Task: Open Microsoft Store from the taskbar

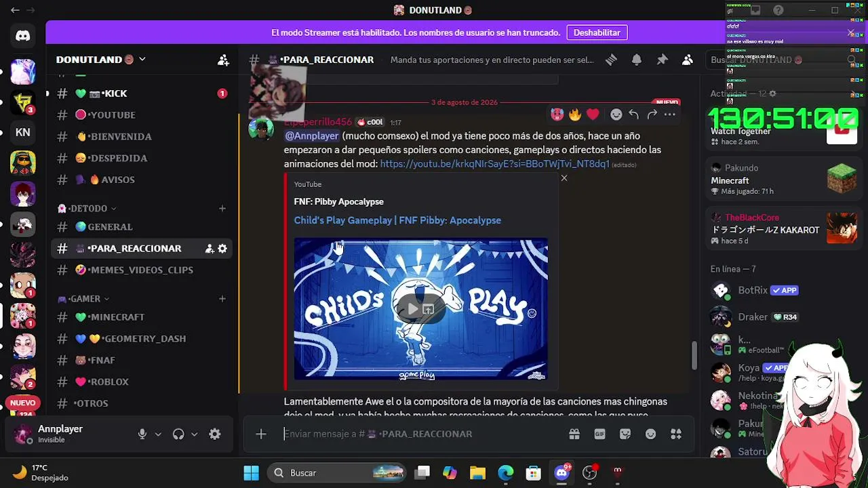Action: pos(534,472)
